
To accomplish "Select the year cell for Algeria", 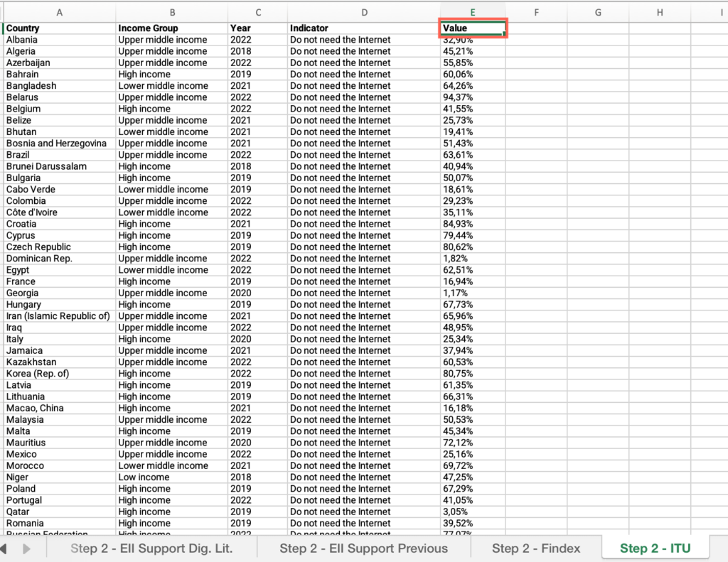I will coord(257,52).
